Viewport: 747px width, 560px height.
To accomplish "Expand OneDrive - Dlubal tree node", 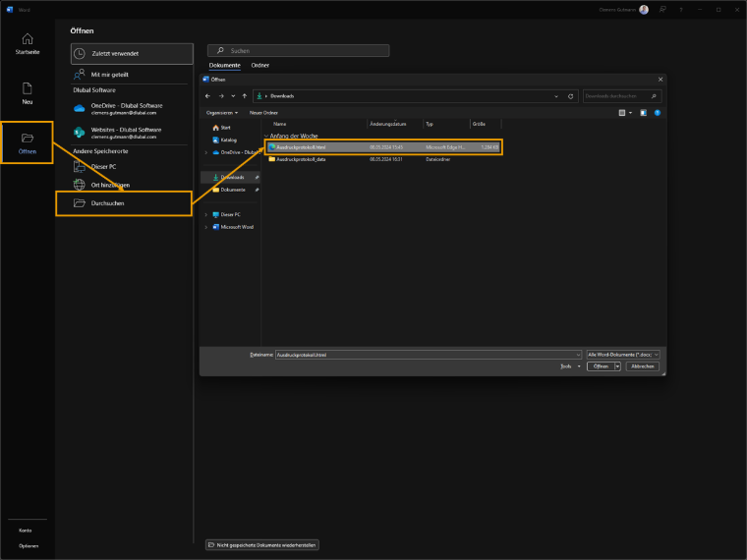I will tap(205, 152).
